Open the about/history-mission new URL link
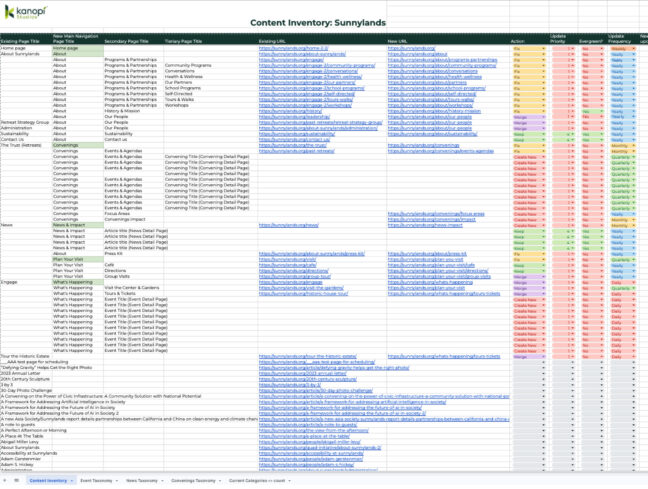Viewport: 648px width, 489px height. click(x=434, y=111)
